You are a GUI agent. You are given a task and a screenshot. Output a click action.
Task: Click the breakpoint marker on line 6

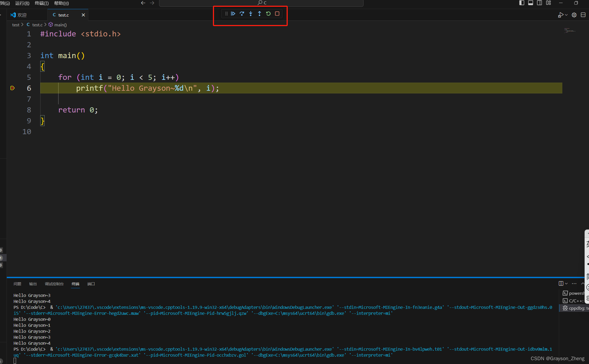[x=13, y=88]
